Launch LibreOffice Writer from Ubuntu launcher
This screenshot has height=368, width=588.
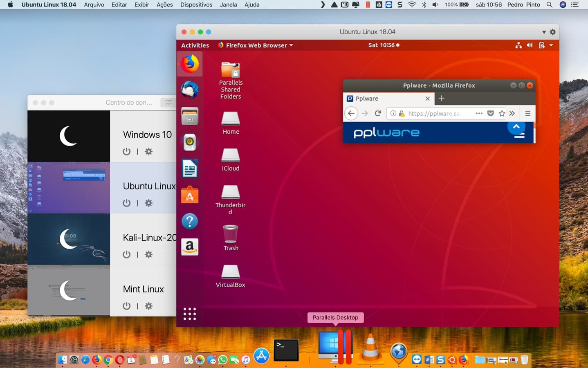coord(190,168)
